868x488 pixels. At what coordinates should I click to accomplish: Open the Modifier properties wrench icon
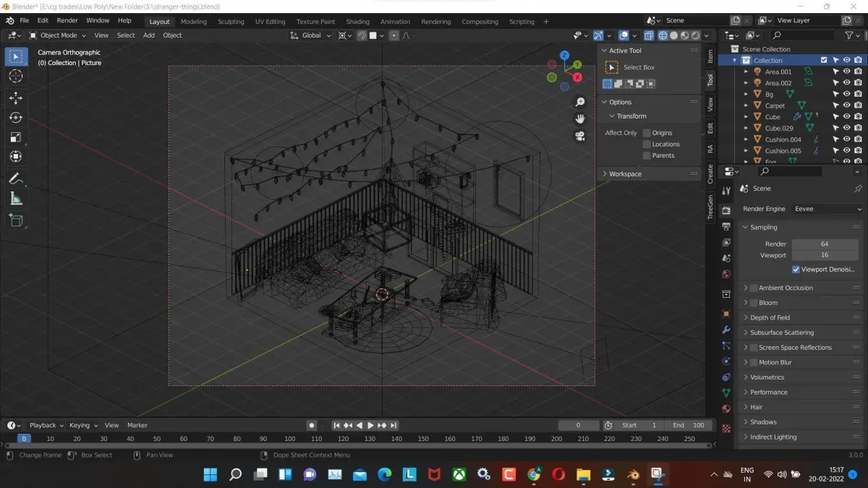726,330
